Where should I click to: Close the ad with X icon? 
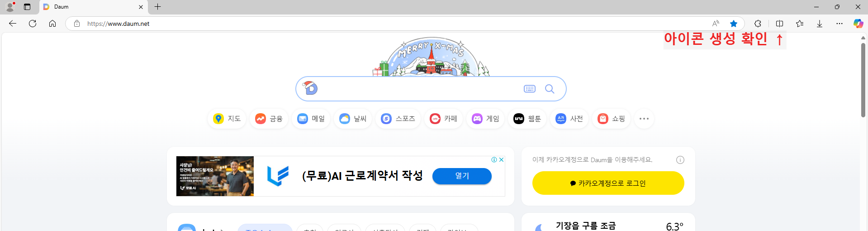[501, 159]
